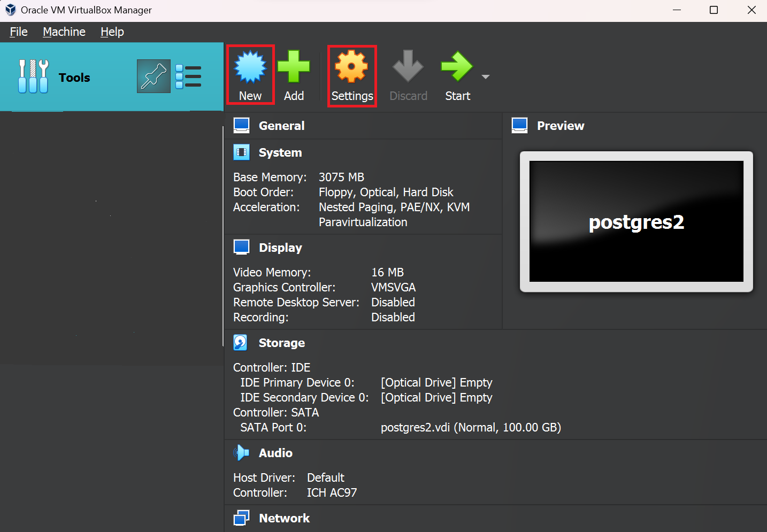Click the Network section icon

coord(242,518)
